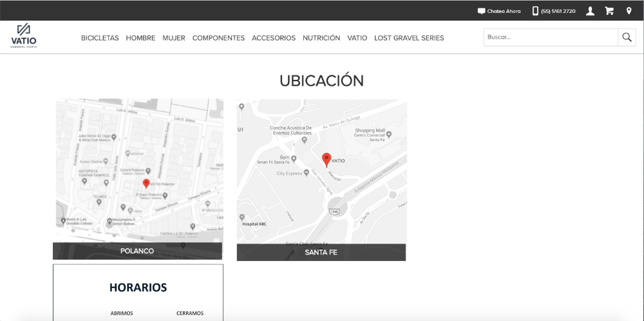Focus the Buscar search field
This screenshot has height=321, width=644.
pos(551,37)
